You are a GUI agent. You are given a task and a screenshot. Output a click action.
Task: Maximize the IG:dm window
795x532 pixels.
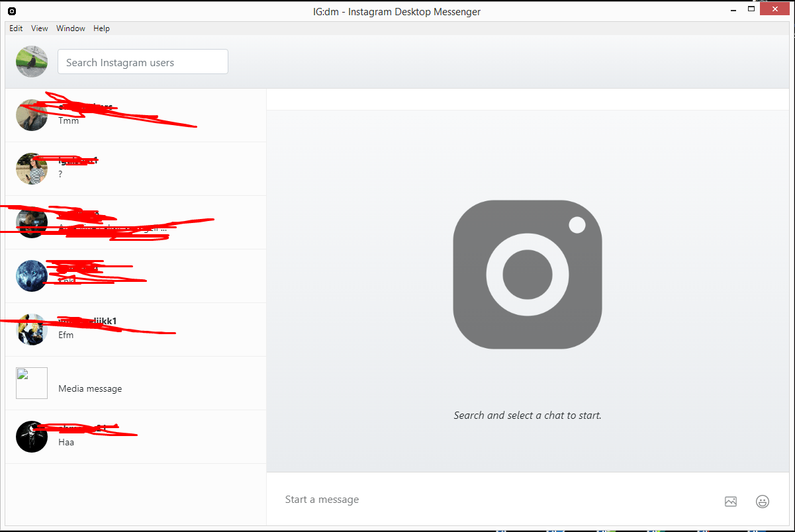click(751, 9)
